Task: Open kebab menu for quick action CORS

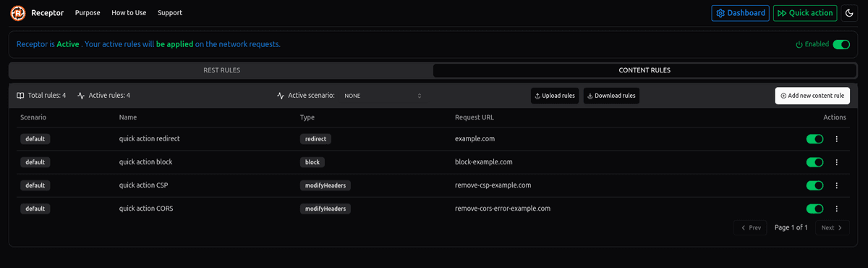Action: coord(836,209)
